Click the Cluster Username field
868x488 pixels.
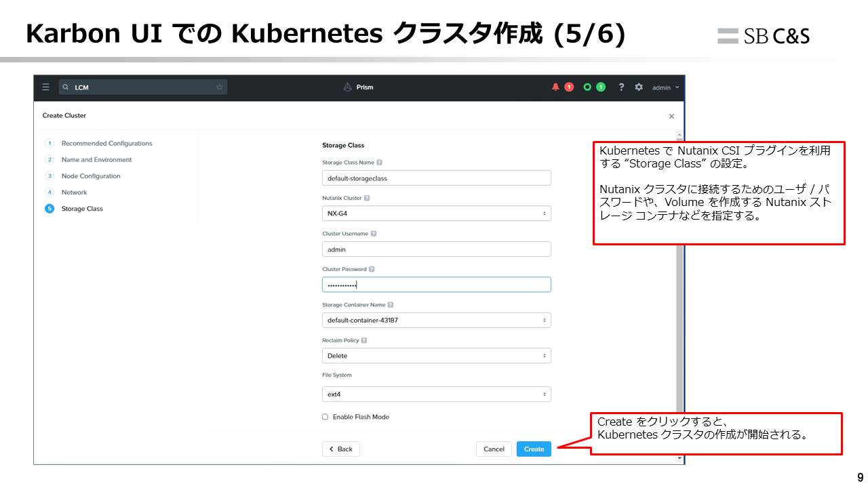[x=437, y=249]
